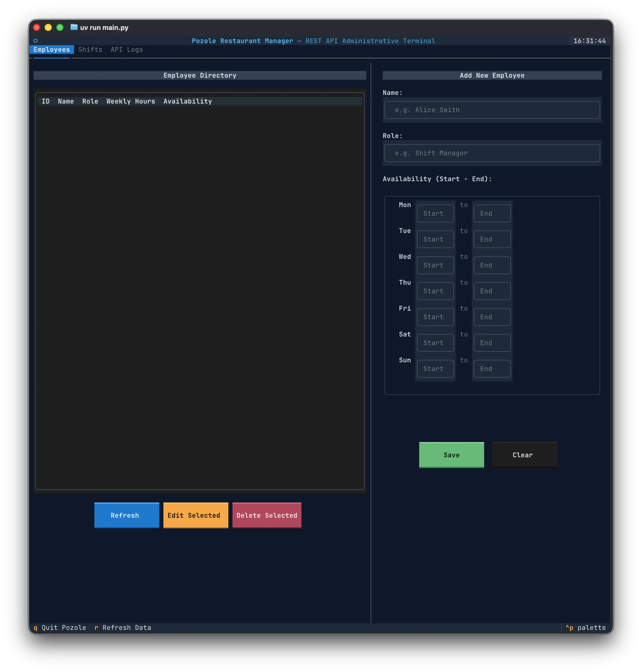Click the Tue Start time field

click(435, 239)
